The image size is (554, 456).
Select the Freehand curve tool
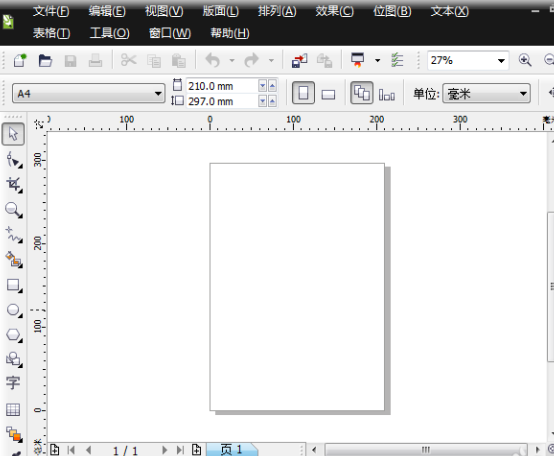tap(14, 235)
